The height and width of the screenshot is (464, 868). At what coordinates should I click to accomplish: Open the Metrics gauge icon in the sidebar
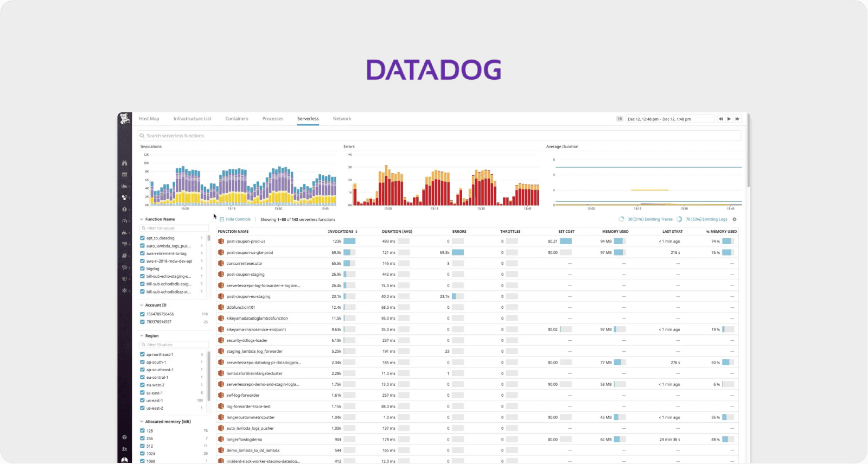pos(125,221)
